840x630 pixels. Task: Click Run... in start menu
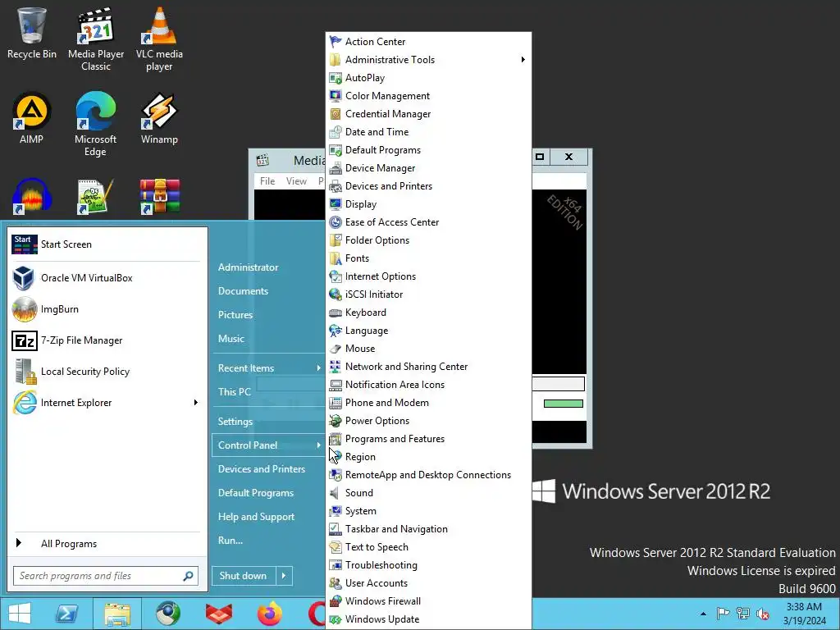click(231, 540)
